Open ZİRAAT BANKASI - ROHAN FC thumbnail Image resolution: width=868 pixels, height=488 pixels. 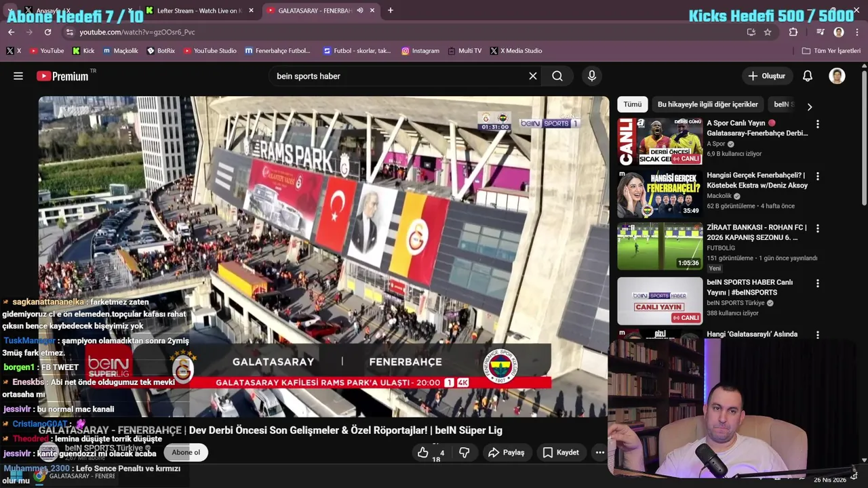pos(660,246)
